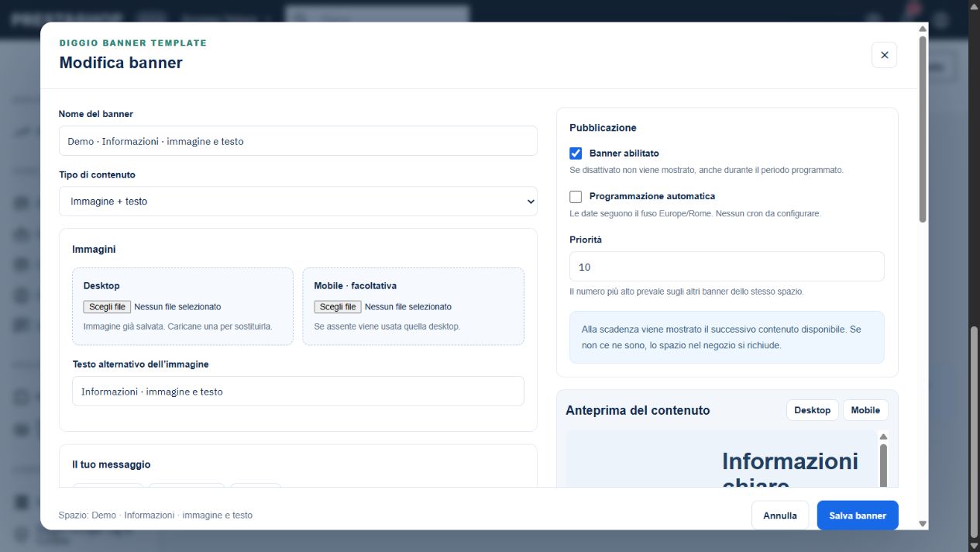This screenshot has width=980, height=552.
Task: Edit the Priorità value field
Action: [727, 267]
